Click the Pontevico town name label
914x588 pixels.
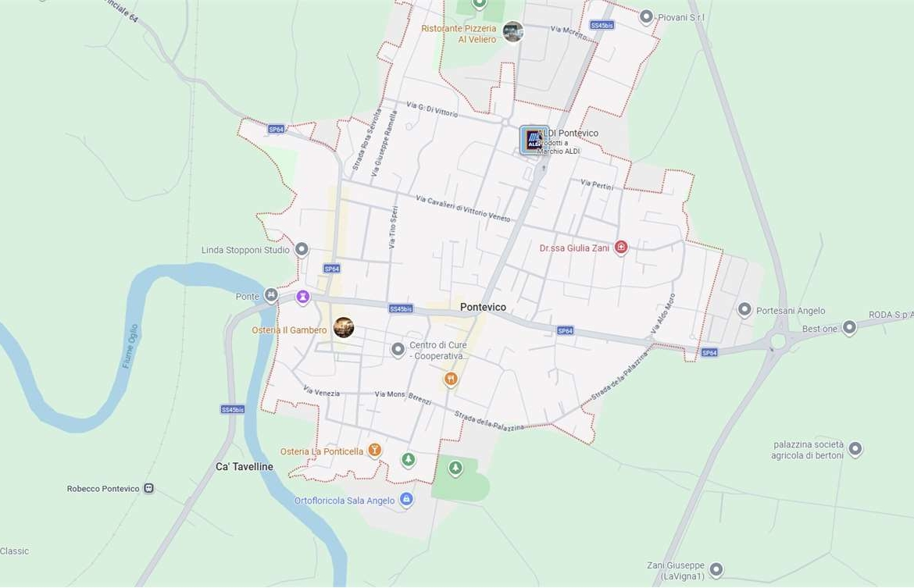coord(483,307)
